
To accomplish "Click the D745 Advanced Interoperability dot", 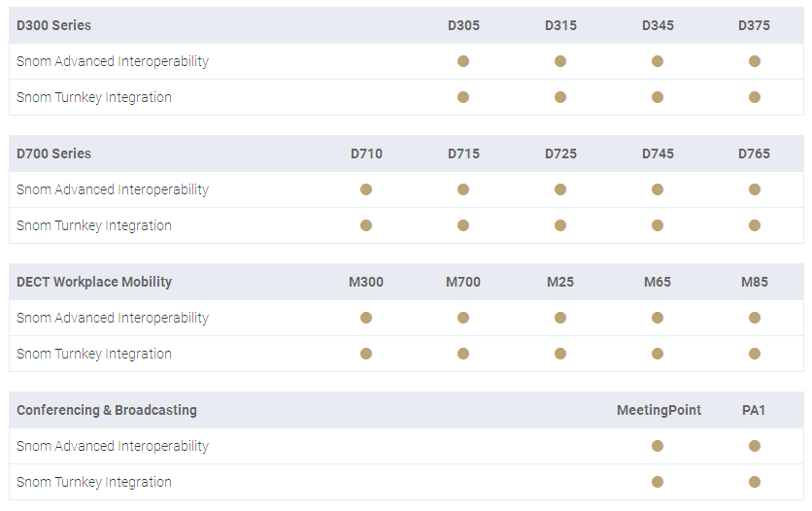I will click(658, 189).
